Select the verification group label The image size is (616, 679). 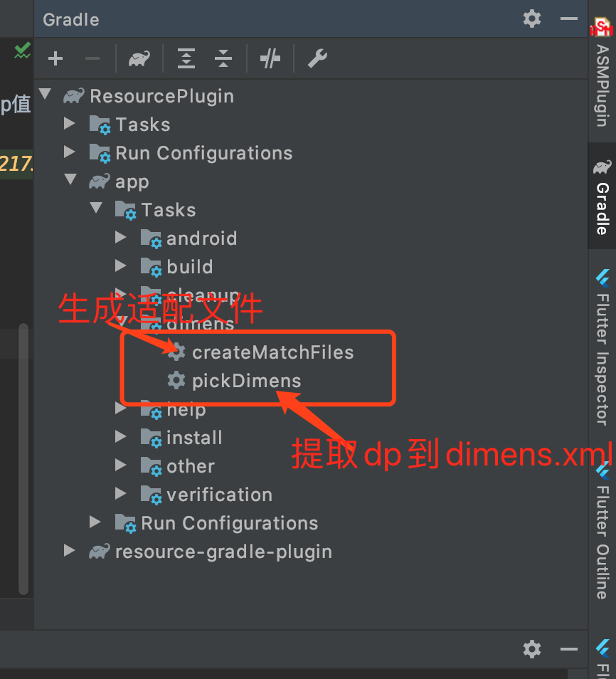click(220, 495)
